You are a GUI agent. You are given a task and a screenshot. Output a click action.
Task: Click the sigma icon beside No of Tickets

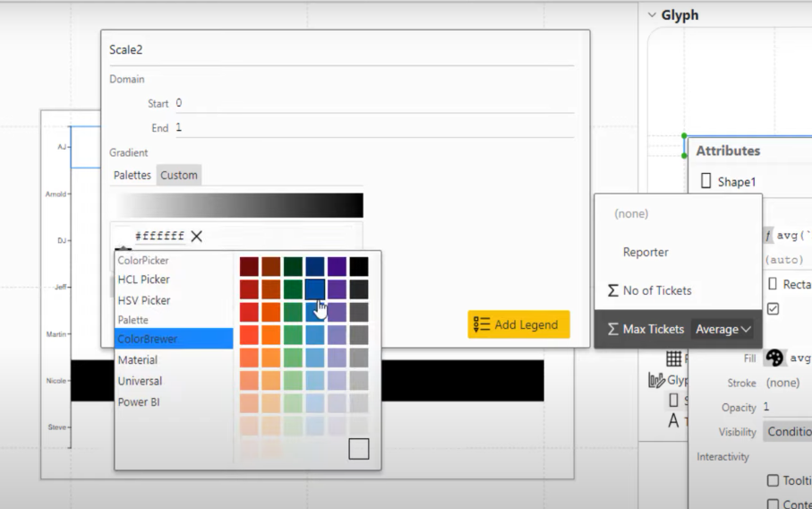coord(613,290)
